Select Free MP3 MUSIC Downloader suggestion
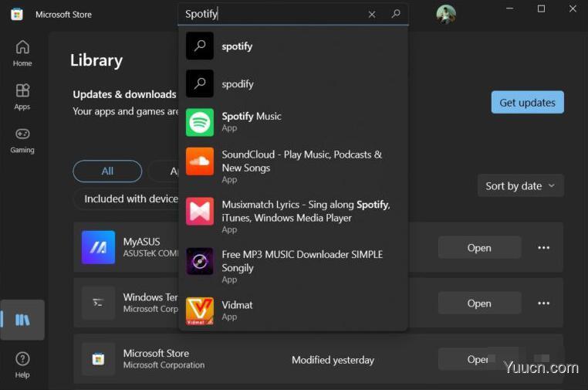Image resolution: width=588 pixels, height=390 pixels. tap(293, 266)
